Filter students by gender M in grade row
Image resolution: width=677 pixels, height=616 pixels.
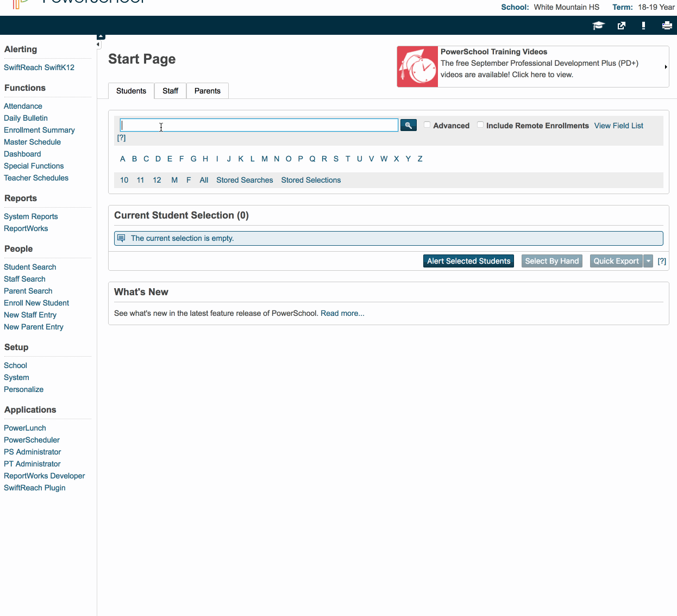174,180
